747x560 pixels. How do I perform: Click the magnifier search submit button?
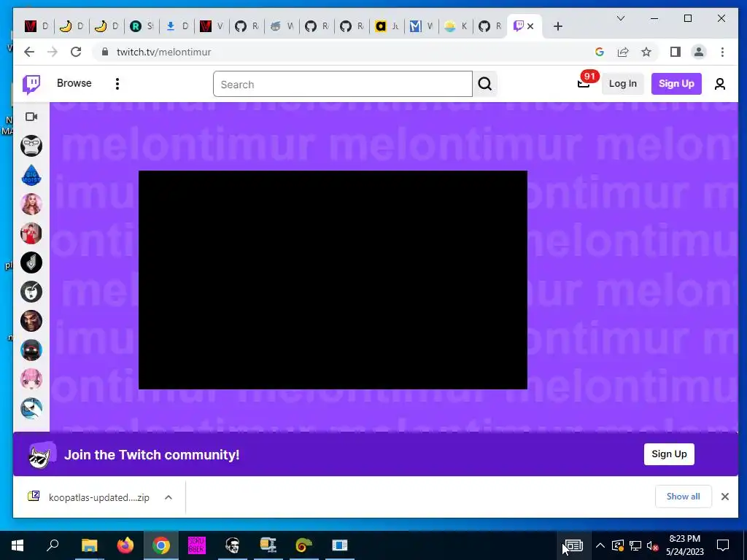tap(484, 85)
